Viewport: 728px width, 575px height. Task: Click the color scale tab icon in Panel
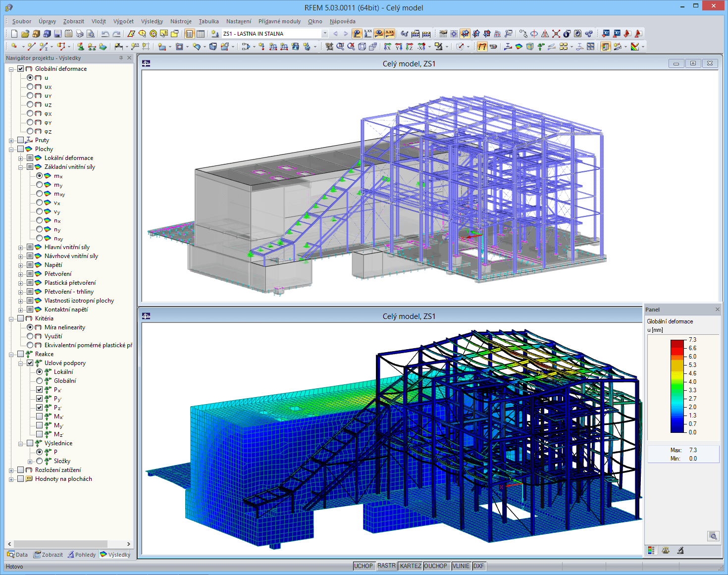[x=652, y=550]
